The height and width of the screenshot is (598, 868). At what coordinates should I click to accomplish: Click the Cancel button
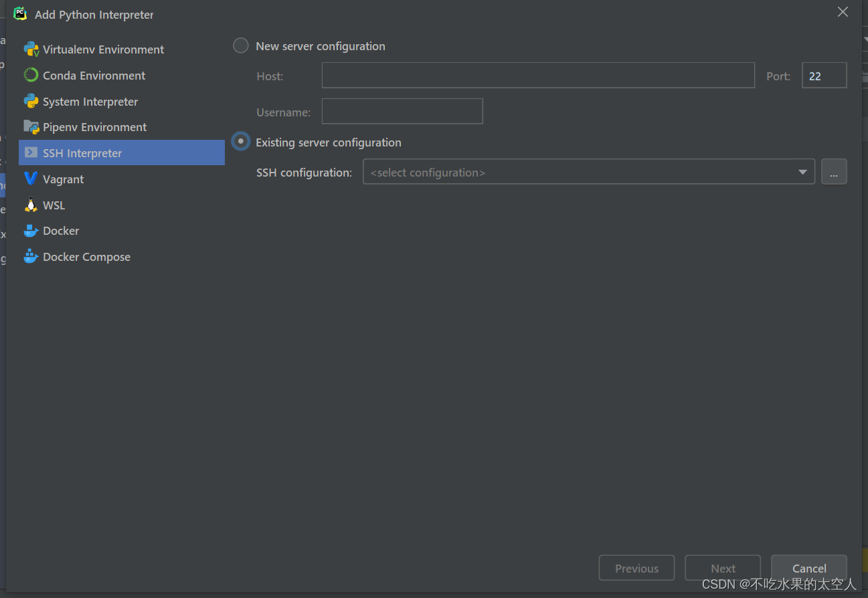809,568
